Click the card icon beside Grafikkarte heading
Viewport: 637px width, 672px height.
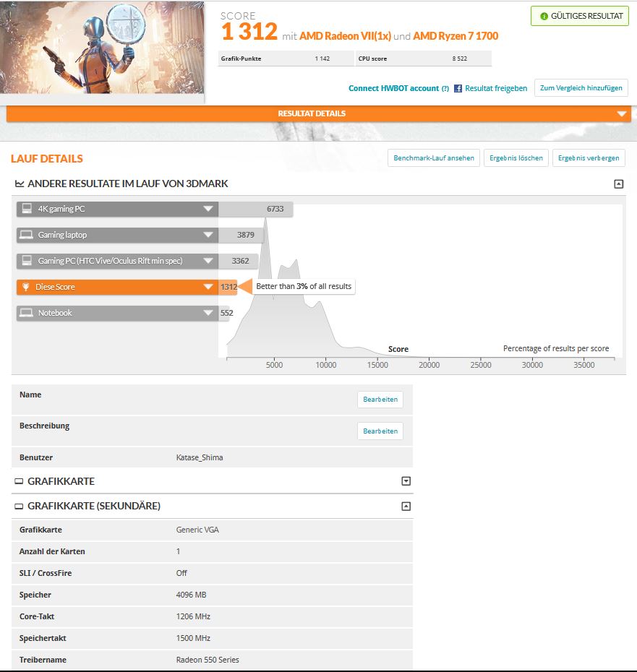pyautogui.click(x=19, y=481)
